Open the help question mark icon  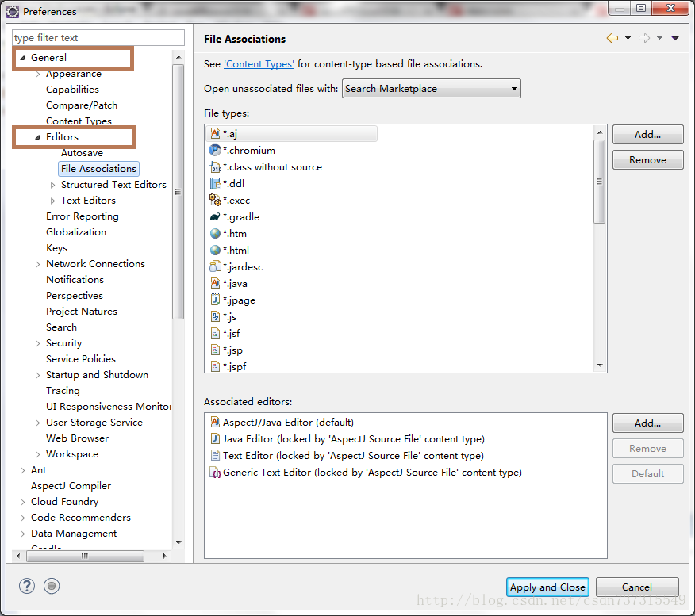coord(27,586)
